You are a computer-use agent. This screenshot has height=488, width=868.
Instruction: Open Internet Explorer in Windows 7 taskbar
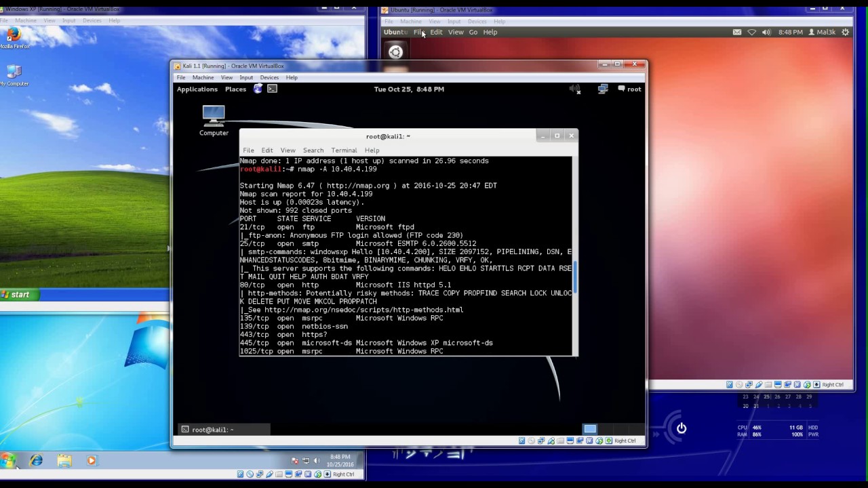point(36,460)
